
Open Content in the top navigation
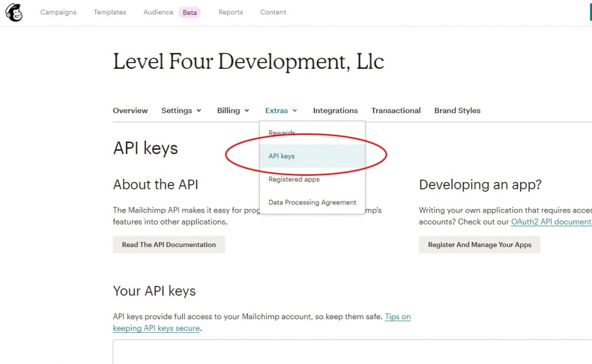[273, 12]
